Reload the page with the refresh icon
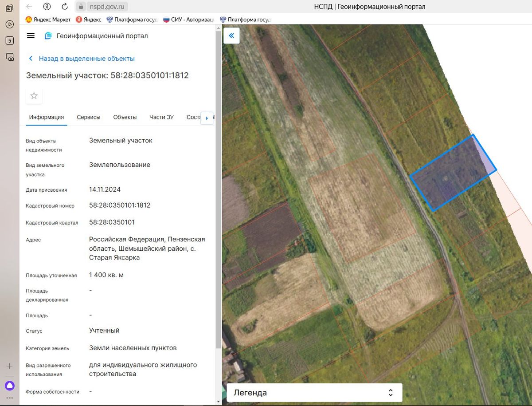This screenshot has width=532, height=406. point(65,7)
